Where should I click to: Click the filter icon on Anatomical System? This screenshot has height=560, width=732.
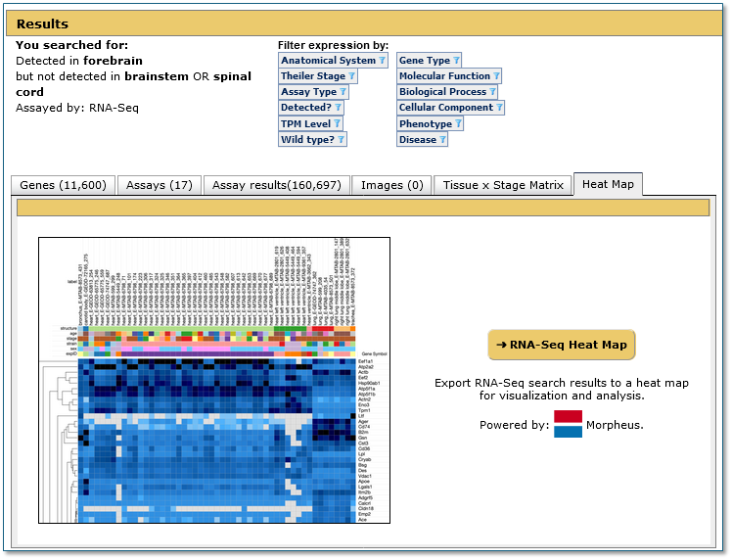[x=383, y=61]
